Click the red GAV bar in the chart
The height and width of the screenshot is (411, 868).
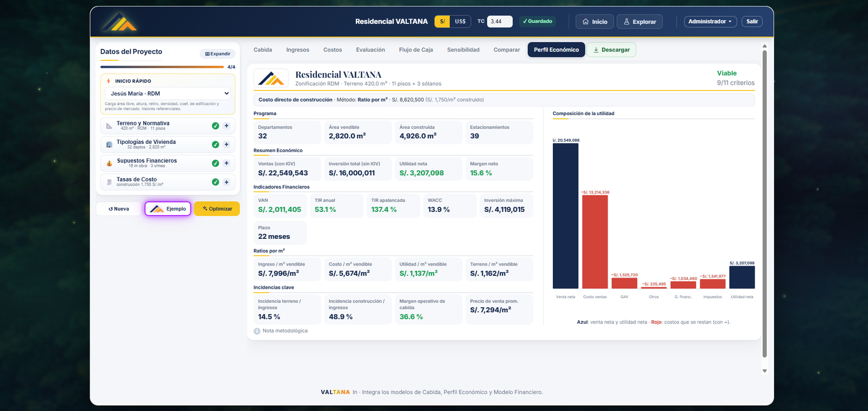click(624, 283)
